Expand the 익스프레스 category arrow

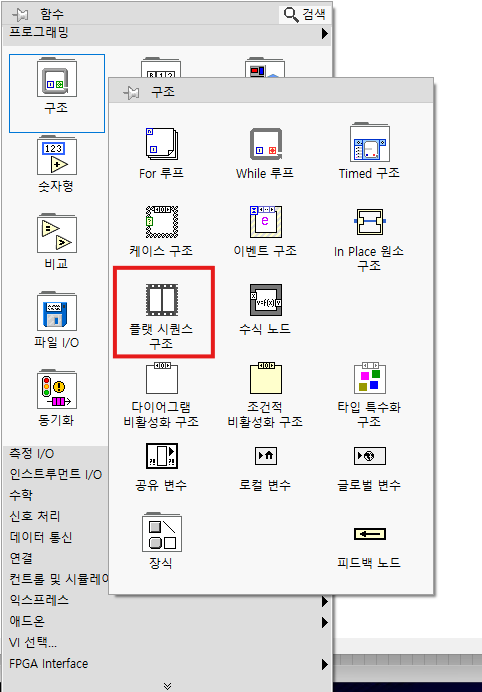click(x=325, y=601)
